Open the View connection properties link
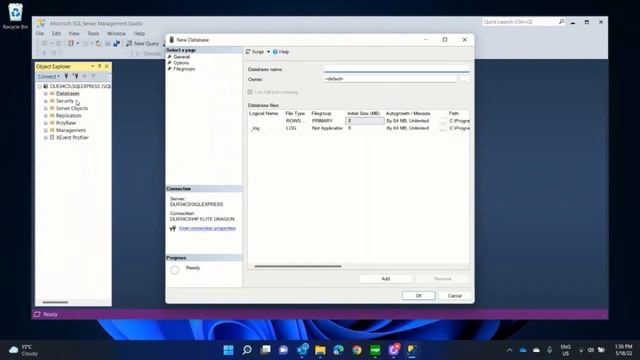 coord(207,228)
